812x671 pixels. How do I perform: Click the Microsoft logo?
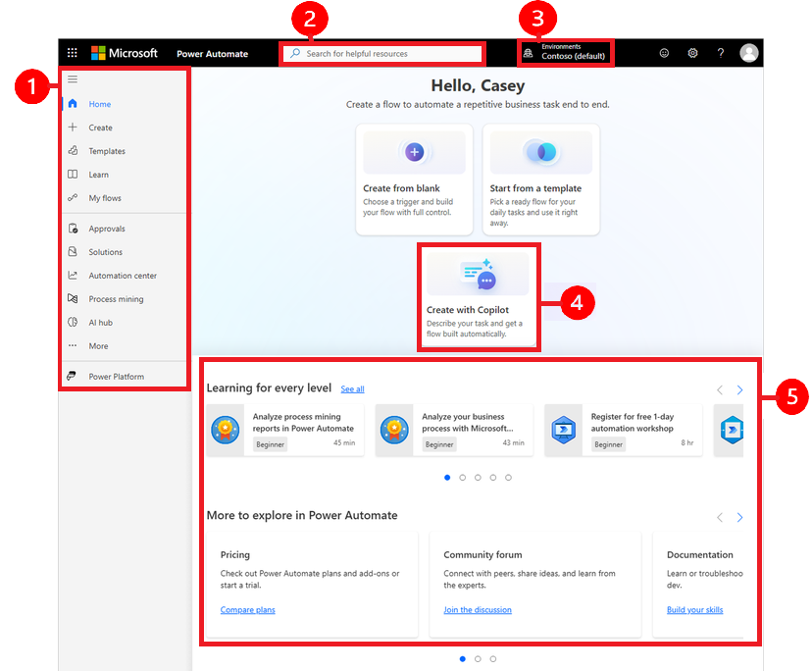coord(125,53)
